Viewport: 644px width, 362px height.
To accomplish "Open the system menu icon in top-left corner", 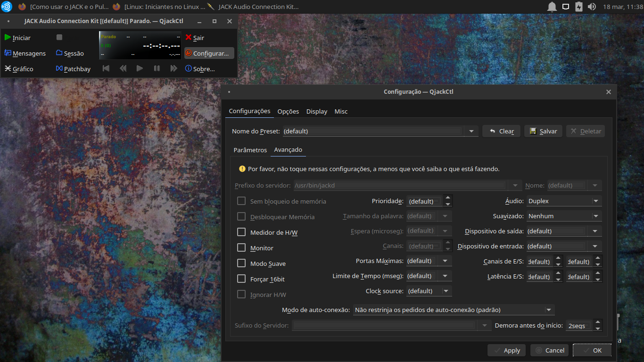I will [6, 7].
